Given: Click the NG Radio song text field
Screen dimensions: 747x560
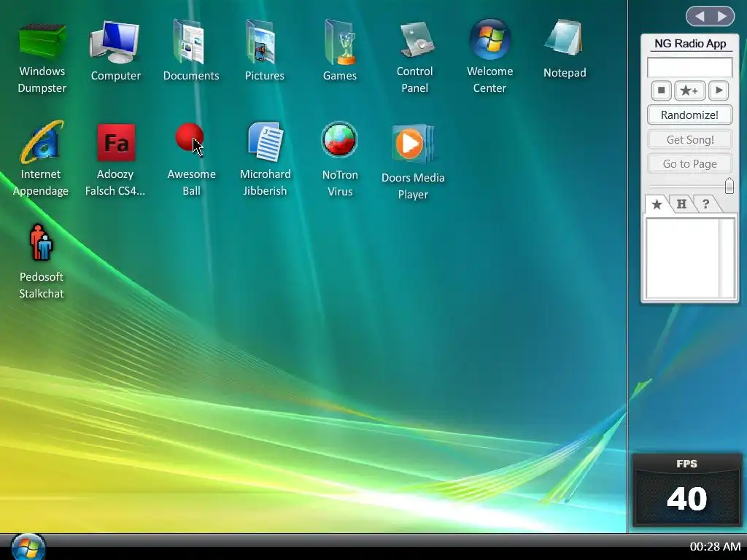Looking at the screenshot, I should tap(689, 67).
